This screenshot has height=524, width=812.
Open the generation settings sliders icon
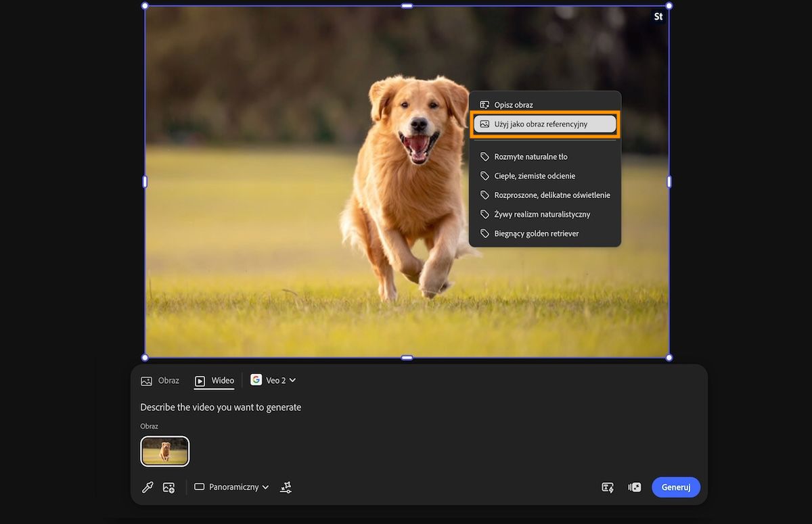(x=286, y=487)
